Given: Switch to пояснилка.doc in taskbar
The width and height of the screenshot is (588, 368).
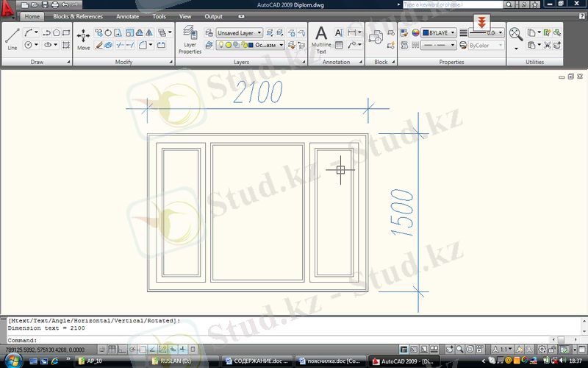Looking at the screenshot, I should click(330, 361).
